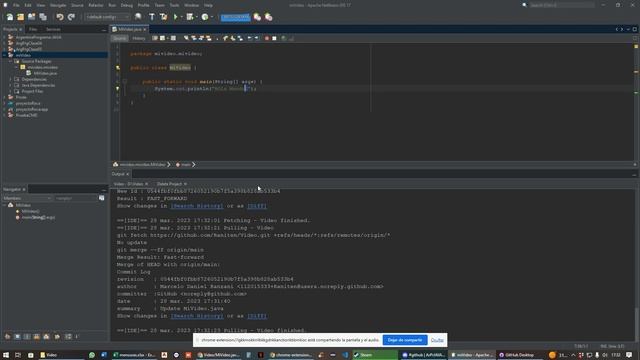The image size is (640, 360).
Task: Open WhatsApp from the taskbar
Action: click(x=92, y=355)
